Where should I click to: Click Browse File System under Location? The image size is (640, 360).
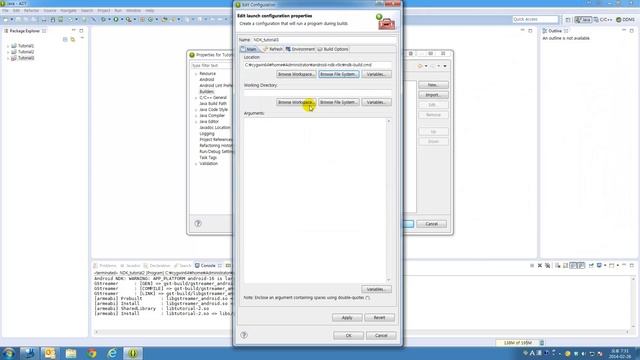(339, 74)
